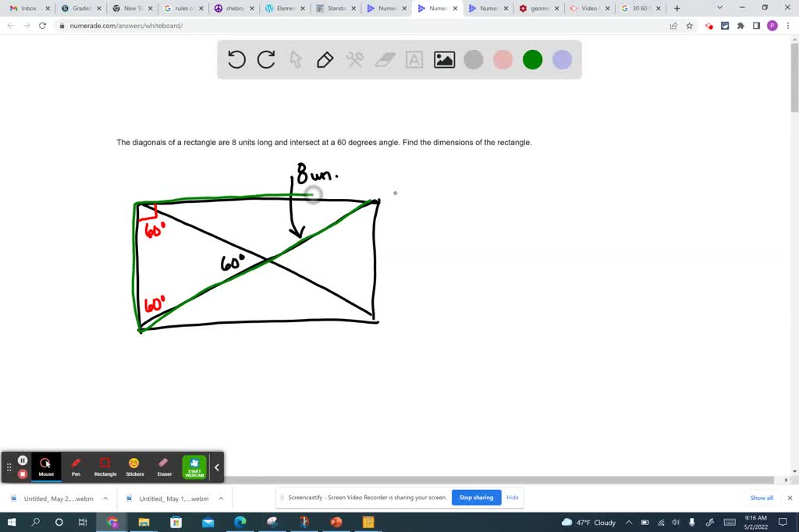Expand options for Untitled_May 1 webm download

pyautogui.click(x=221, y=498)
